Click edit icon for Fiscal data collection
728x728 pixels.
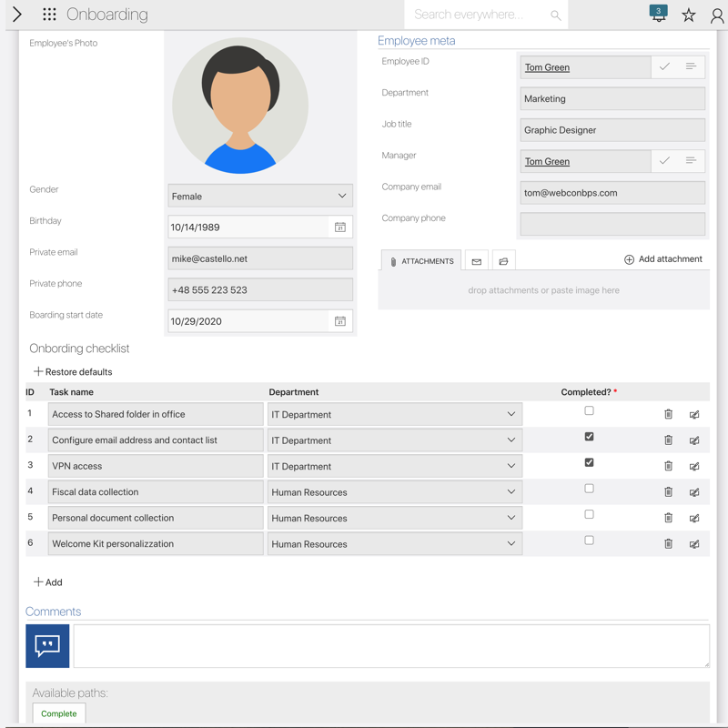coord(694,492)
